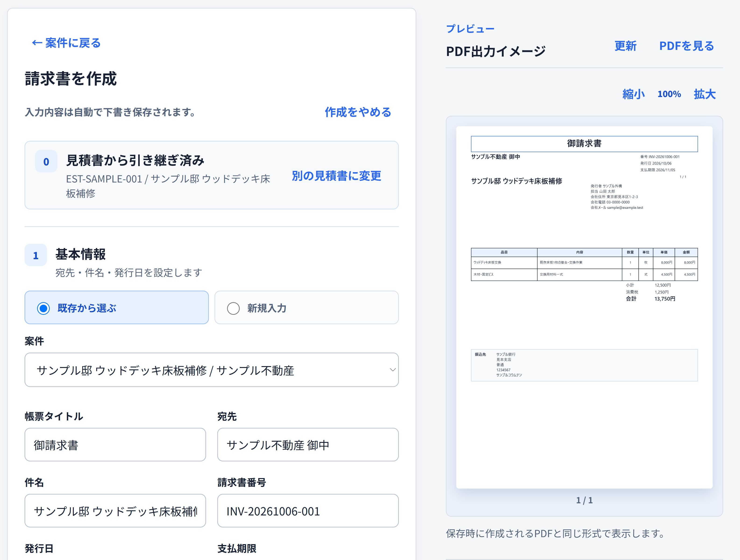Open the 案件 dropdown

click(x=211, y=370)
